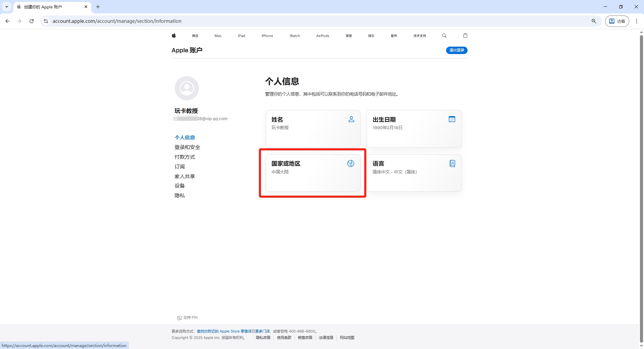This screenshot has width=644, height=349.
Task: Open 娱乐 in the navigation menu
Action: click(371, 36)
